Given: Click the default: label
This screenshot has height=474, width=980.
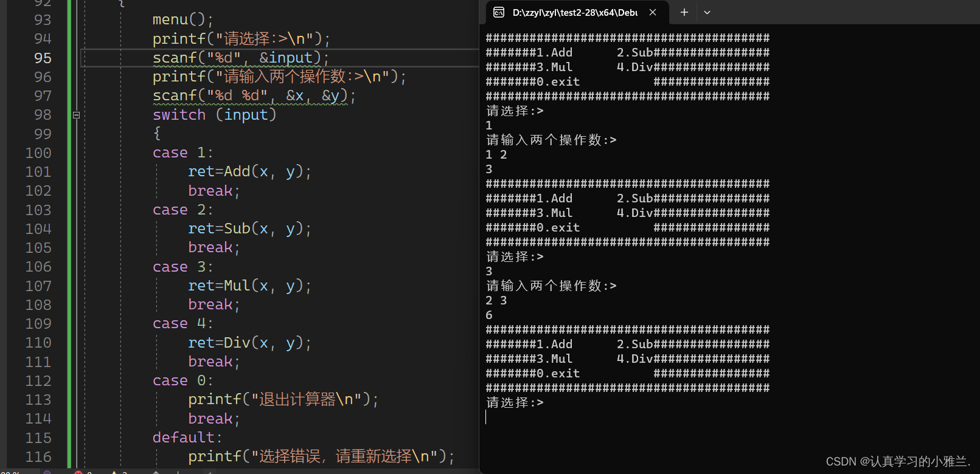Looking at the screenshot, I should (x=187, y=438).
